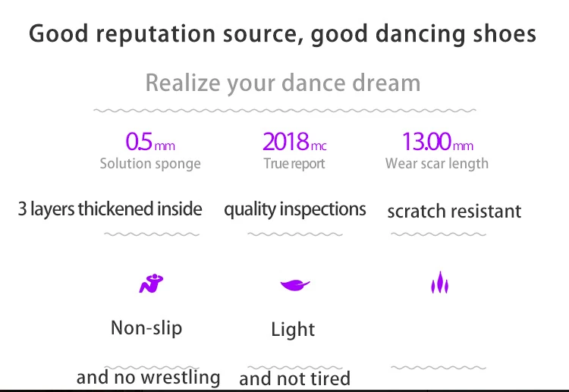Click the wavy line beneath the flame icon
The image size is (569, 392).
pyautogui.click(x=439, y=368)
